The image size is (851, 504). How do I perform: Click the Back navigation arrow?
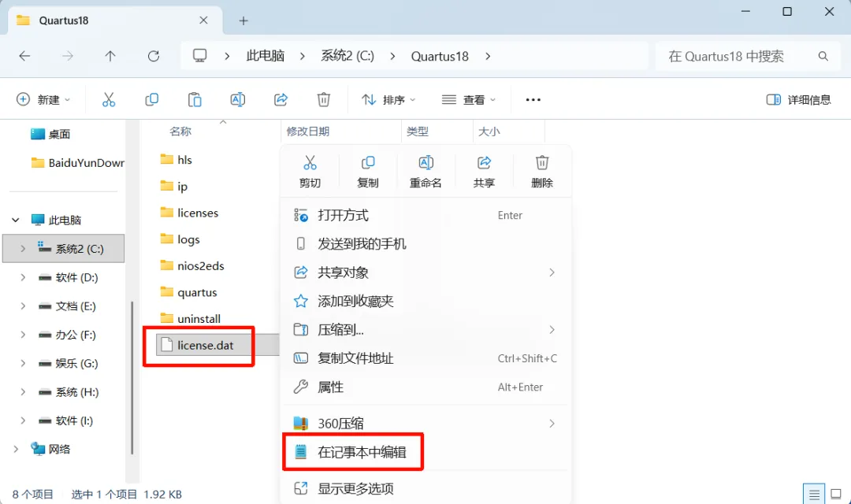point(25,56)
